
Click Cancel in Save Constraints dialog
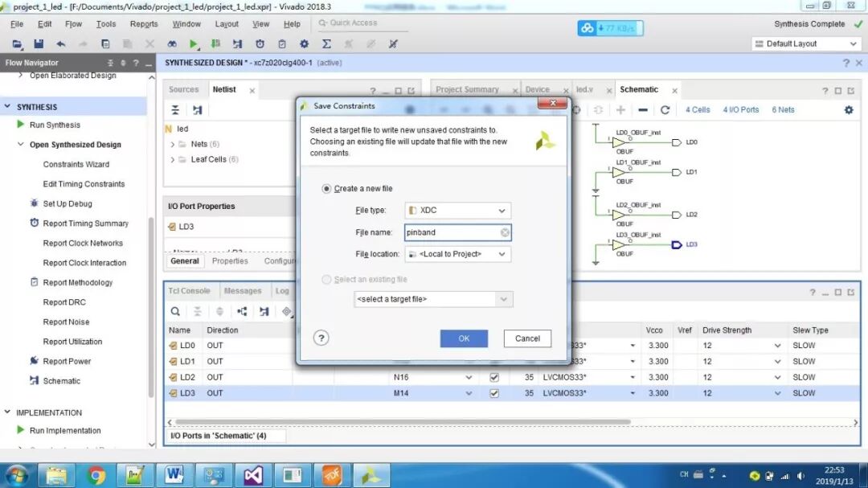(x=527, y=338)
